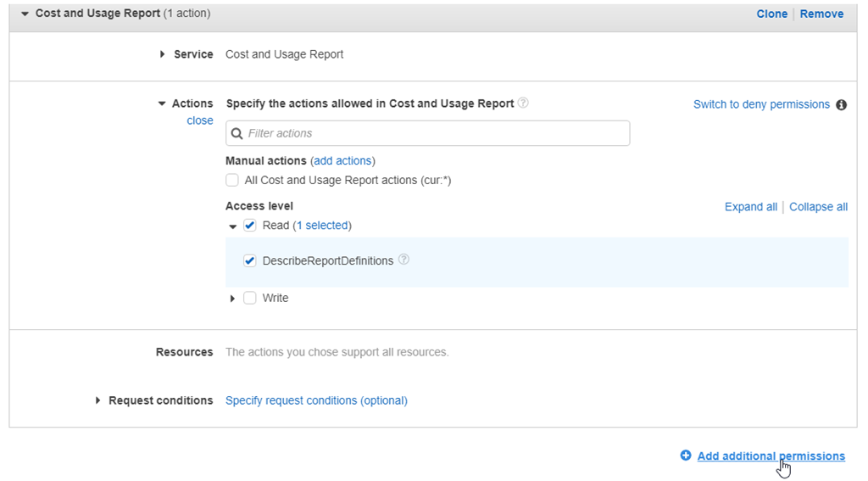Screen dimensions: 868x481
Task: Click the plus icon for Add additional permissions
Action: (686, 456)
